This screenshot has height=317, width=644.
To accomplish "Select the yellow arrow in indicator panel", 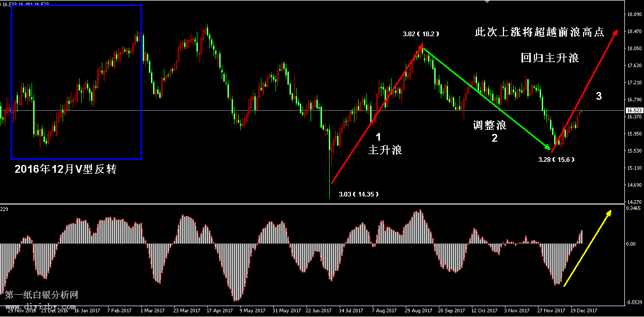I will pyautogui.click(x=587, y=248).
